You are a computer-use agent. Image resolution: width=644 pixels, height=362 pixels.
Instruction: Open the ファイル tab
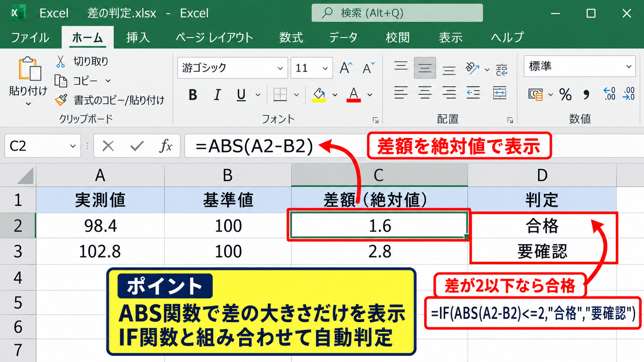pyautogui.click(x=30, y=37)
